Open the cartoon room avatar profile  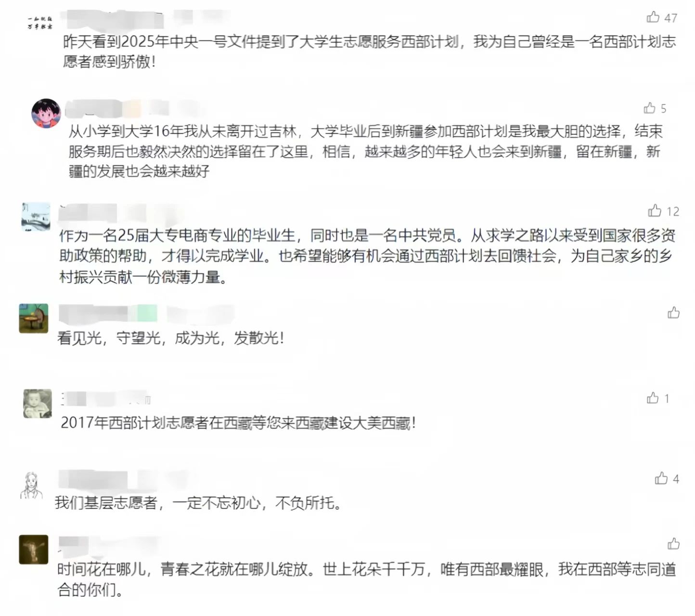34,319
